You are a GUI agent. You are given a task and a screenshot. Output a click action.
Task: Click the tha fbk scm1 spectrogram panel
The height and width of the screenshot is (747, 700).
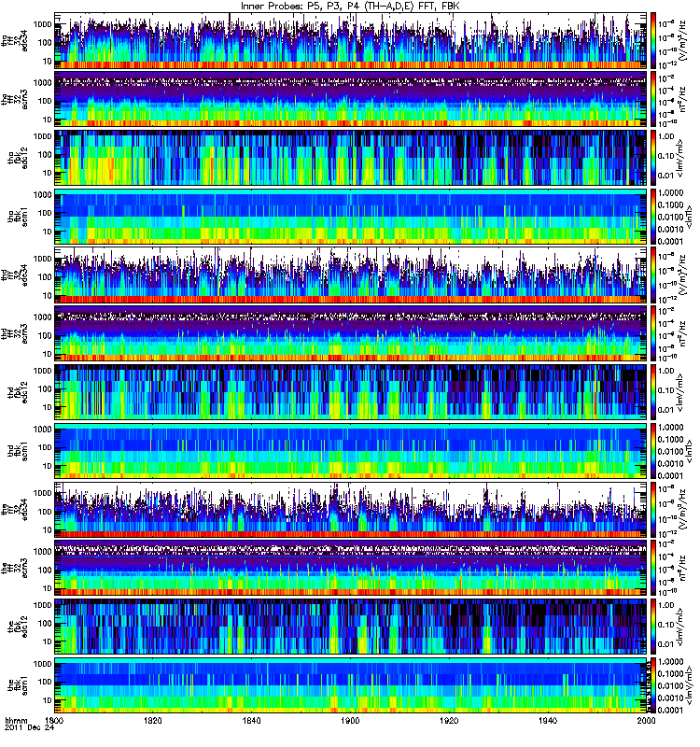pos(351,217)
